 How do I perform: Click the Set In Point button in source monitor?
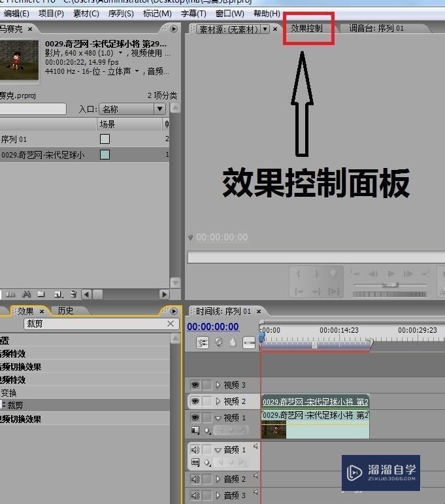(x=299, y=274)
